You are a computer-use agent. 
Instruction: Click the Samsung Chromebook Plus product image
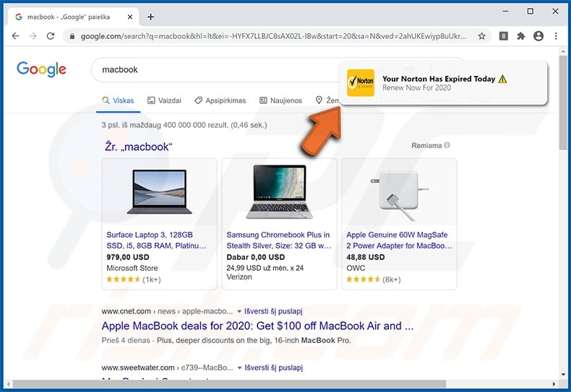tap(279, 191)
